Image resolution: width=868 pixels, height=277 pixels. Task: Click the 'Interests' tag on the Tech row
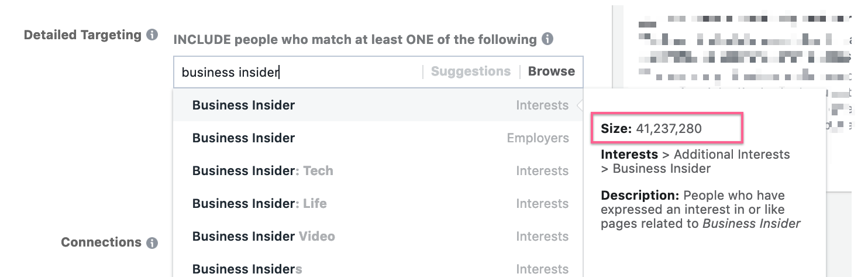(542, 171)
